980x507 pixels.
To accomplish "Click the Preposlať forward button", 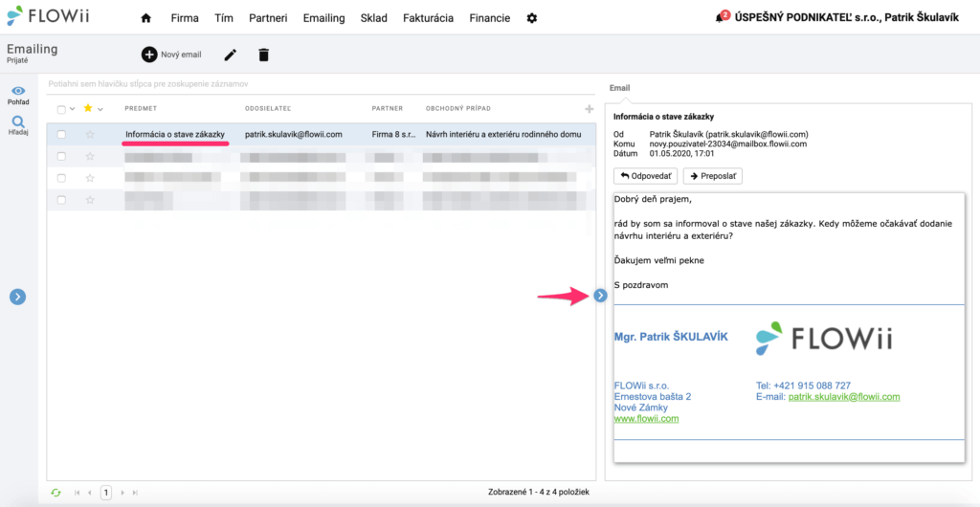I will point(712,176).
